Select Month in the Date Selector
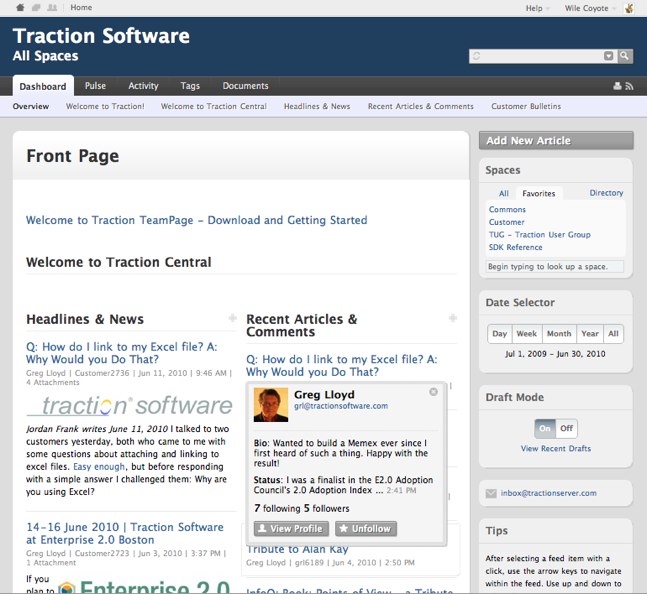The width and height of the screenshot is (647, 594). click(x=559, y=334)
